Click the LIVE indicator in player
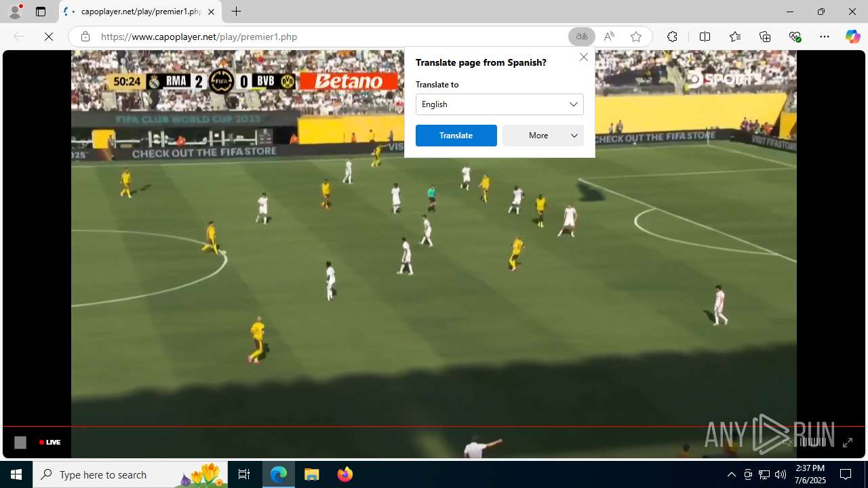Screen dimensions: 868x488 (50, 443)
